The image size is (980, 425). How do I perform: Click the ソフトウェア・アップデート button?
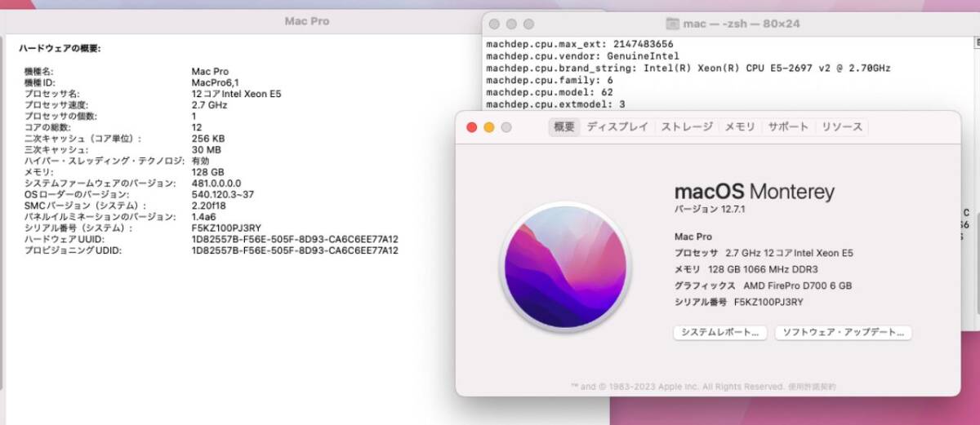(x=842, y=333)
